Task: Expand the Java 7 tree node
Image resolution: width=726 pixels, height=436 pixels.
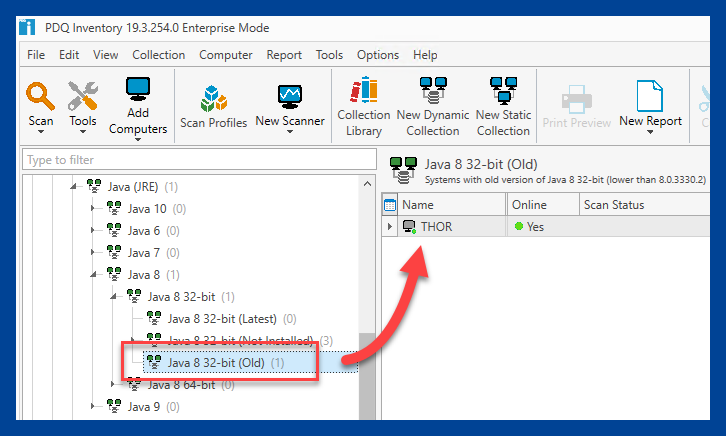Action: (93, 252)
